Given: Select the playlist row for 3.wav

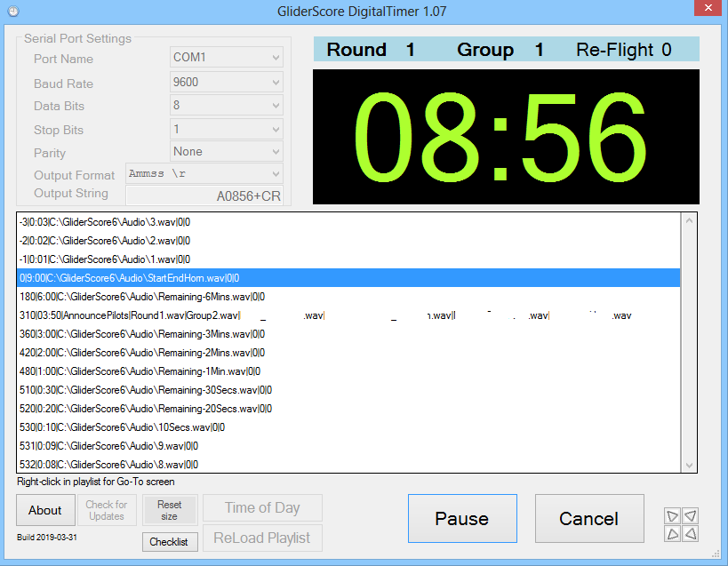Looking at the screenshot, I should (x=348, y=222).
